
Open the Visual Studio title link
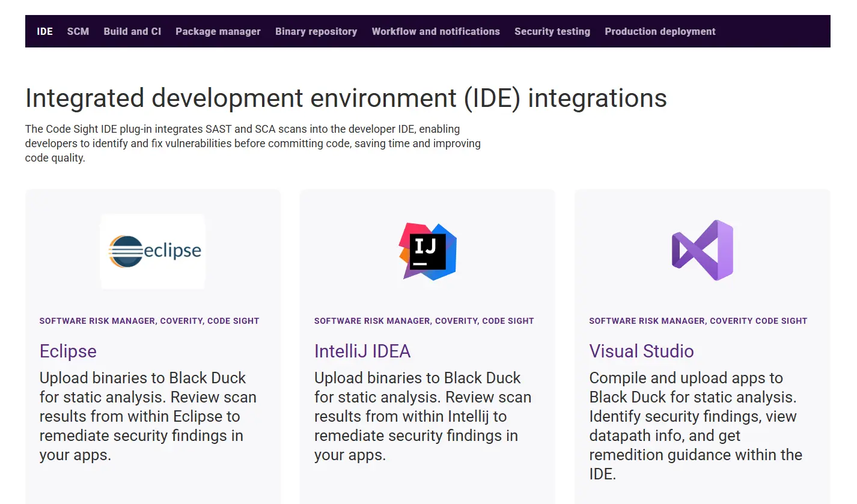641,351
